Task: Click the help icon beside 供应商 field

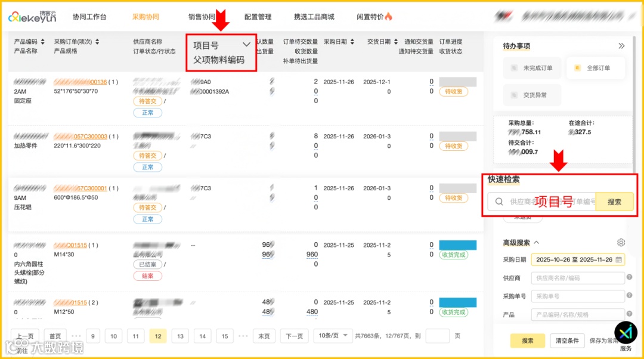Action: [x=629, y=277]
